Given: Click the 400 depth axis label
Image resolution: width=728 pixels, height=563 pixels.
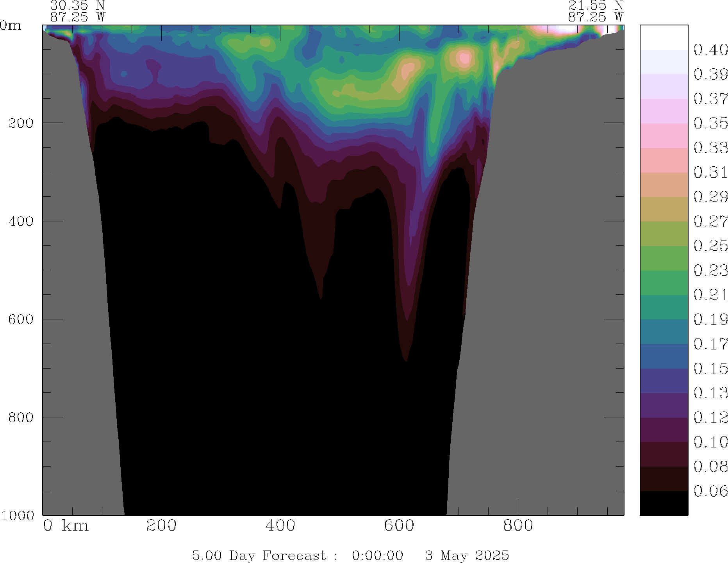Looking at the screenshot, I should click(x=21, y=221).
